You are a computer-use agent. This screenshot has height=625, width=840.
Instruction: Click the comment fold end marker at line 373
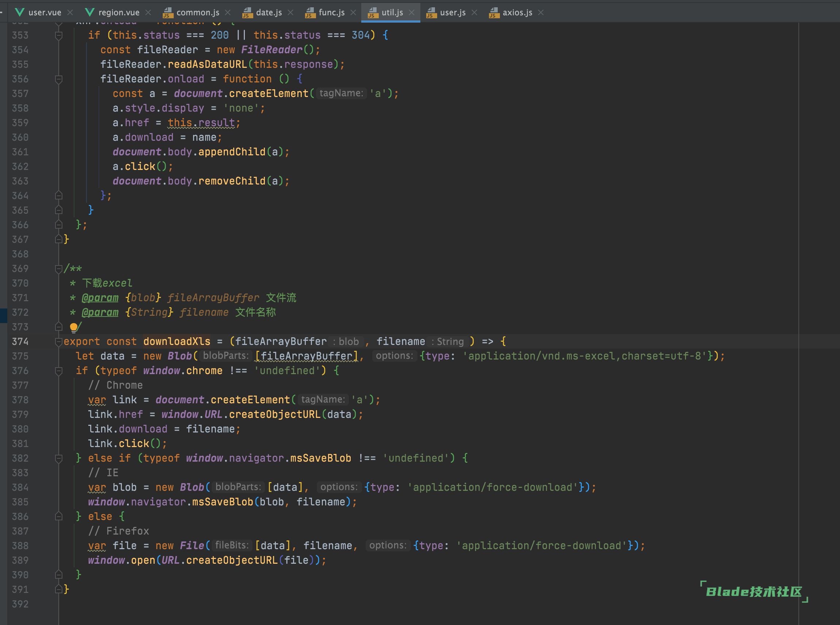[x=59, y=327]
